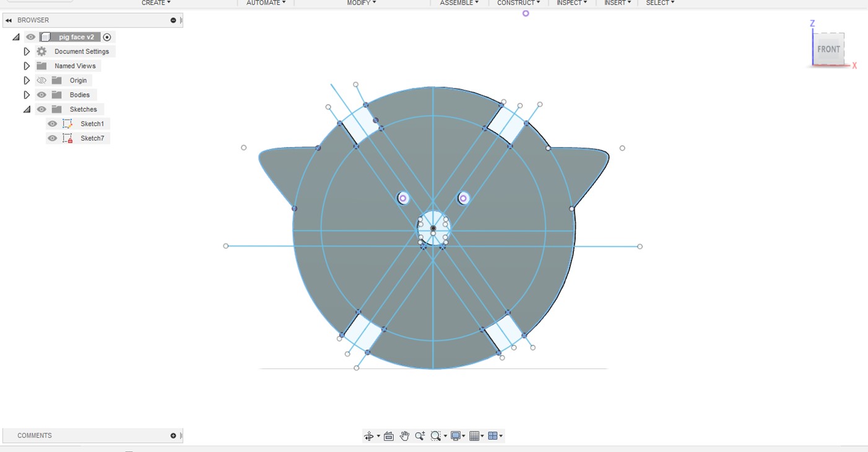Screen dimensions: 868x452
Task: Collapse the BROWSER panel with double arrows
Action: point(9,20)
